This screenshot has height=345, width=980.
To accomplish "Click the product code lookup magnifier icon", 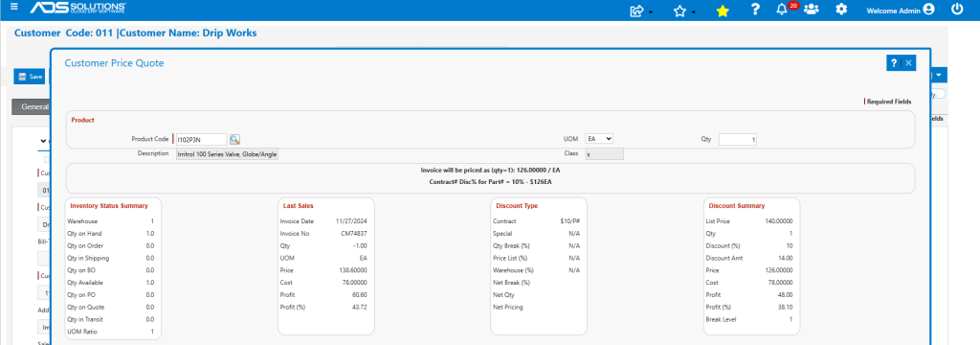I will click(x=235, y=139).
